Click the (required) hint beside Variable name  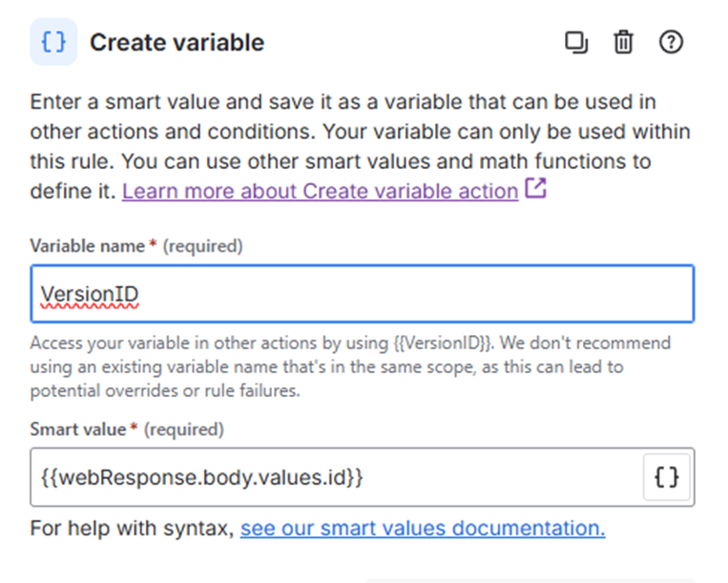202,246
